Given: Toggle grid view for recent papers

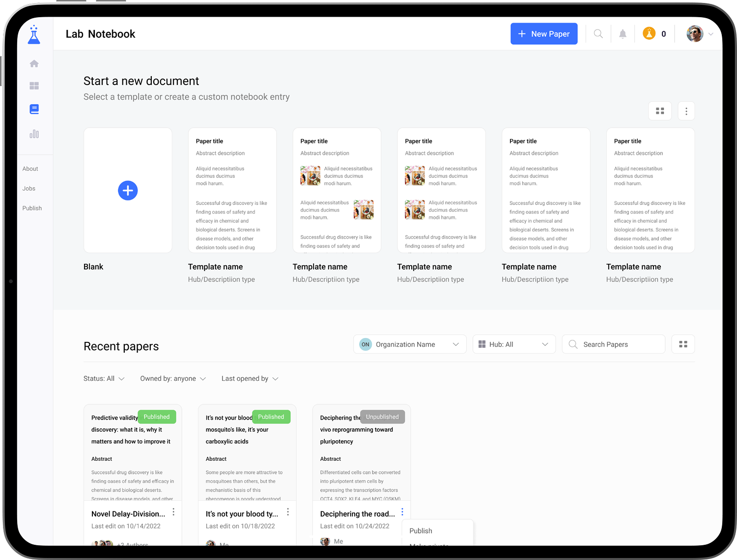Looking at the screenshot, I should point(683,344).
